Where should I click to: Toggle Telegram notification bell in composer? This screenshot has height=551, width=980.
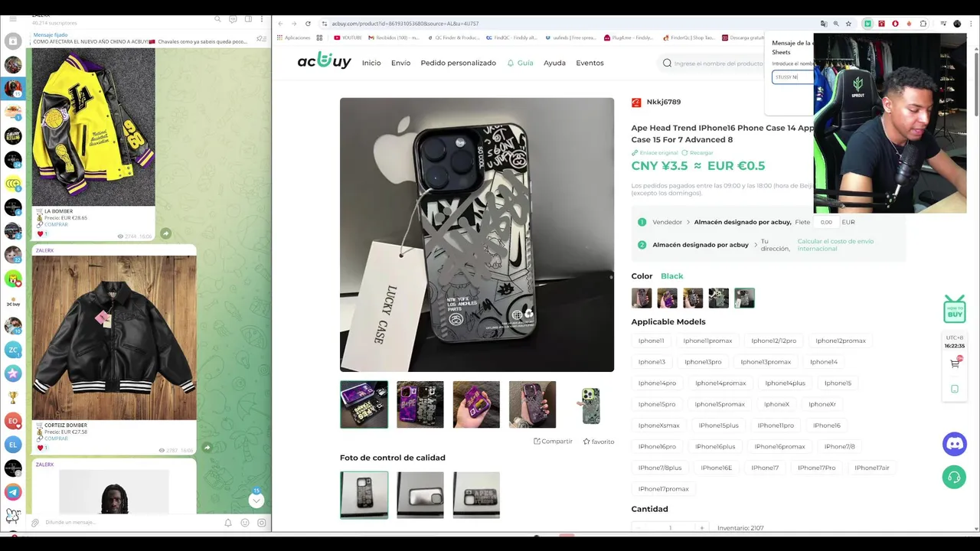coord(228,523)
